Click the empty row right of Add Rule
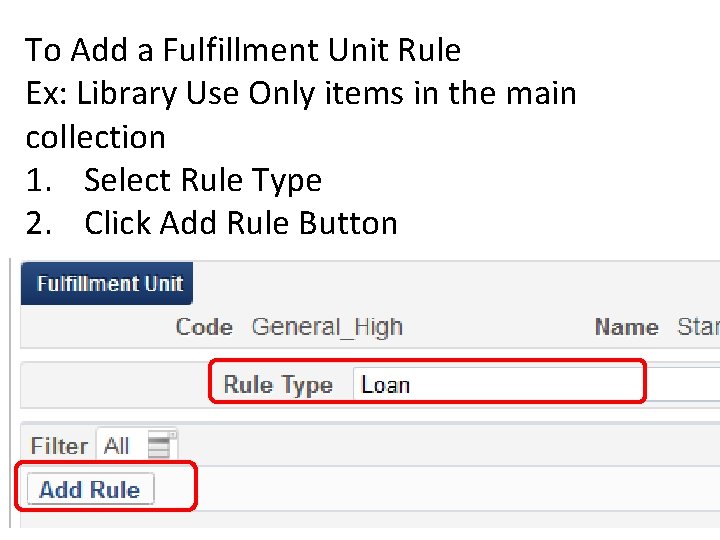Viewport: 720px width, 540px height. pyautogui.click(x=450, y=489)
